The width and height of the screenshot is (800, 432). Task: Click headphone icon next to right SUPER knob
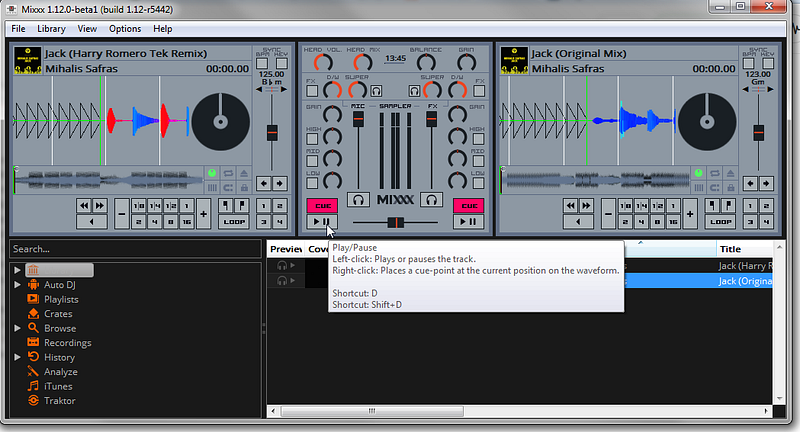[x=414, y=91]
